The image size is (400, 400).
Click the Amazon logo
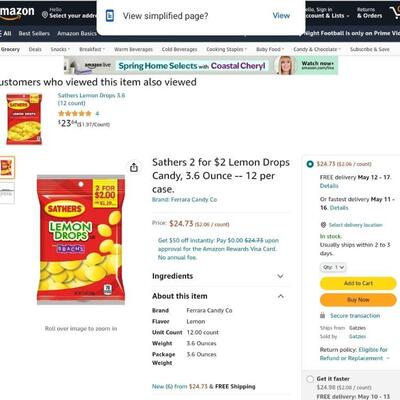17,13
